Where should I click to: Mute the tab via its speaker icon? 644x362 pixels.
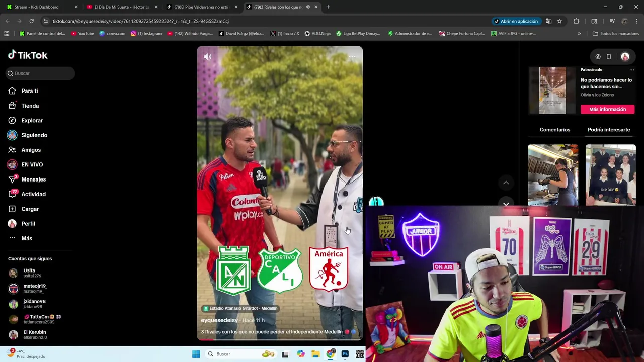pos(307,7)
